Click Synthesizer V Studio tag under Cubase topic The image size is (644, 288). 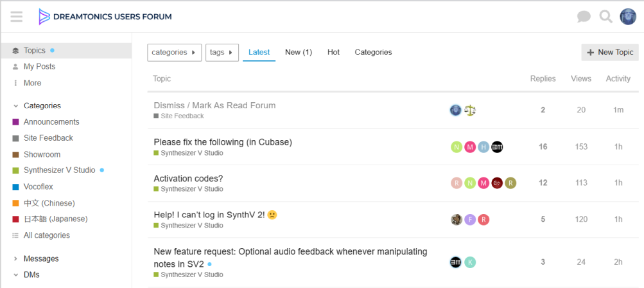(x=189, y=153)
